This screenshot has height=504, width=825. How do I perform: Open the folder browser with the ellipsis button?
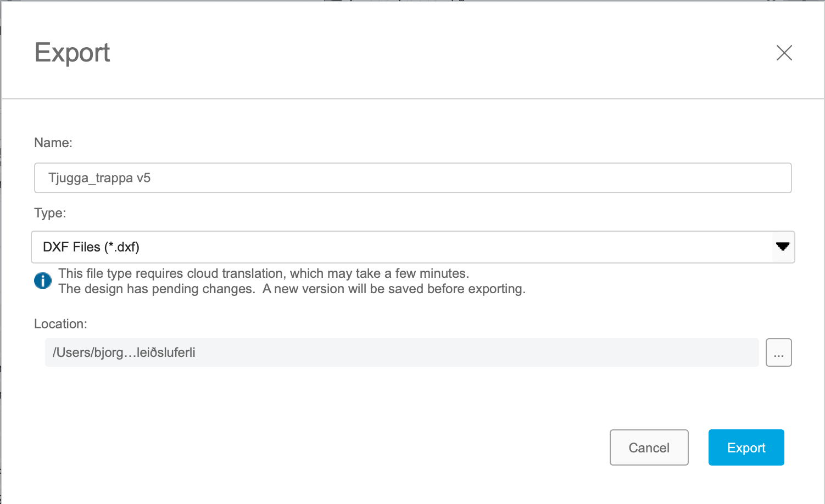pos(778,352)
